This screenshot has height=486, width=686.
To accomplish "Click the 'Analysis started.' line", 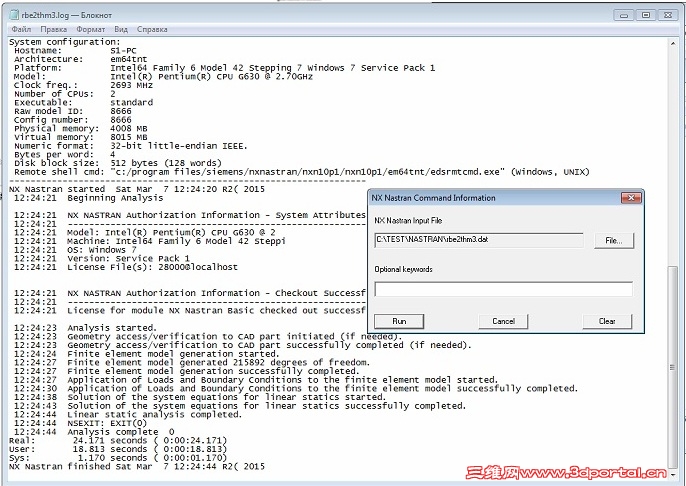I will (x=85, y=328).
